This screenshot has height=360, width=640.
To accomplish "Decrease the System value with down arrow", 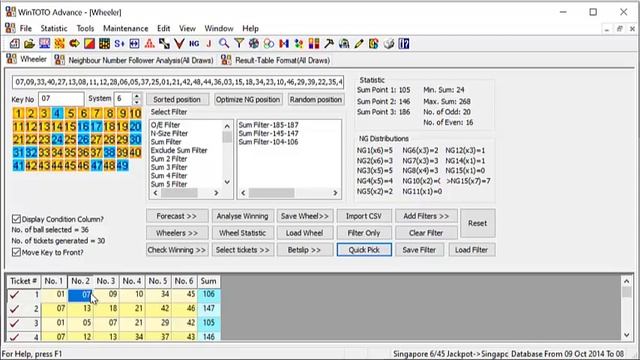I will (137, 102).
